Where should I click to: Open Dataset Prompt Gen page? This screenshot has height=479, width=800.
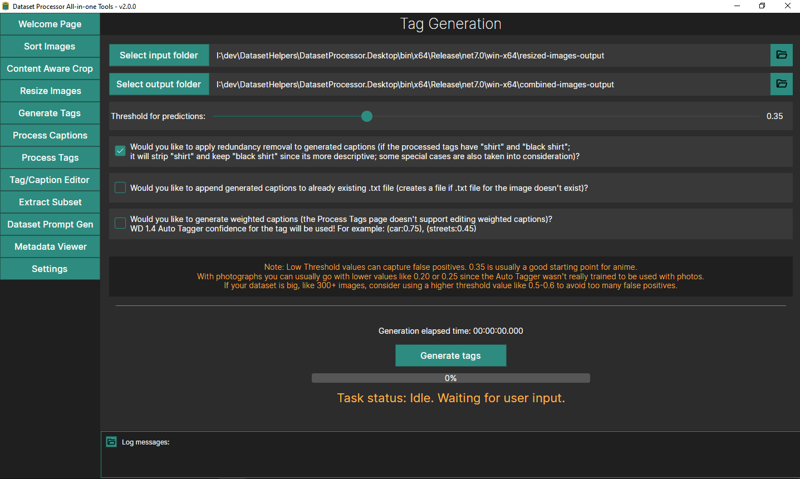tap(50, 224)
